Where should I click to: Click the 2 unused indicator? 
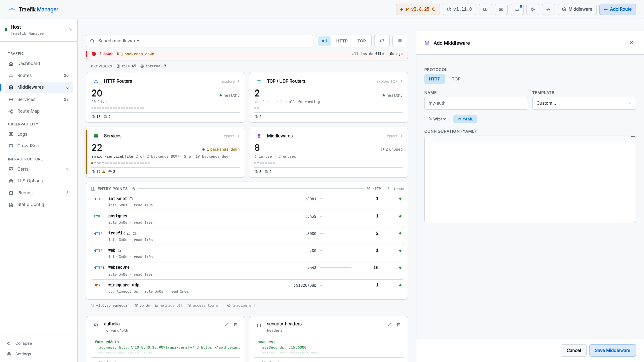coord(392,149)
